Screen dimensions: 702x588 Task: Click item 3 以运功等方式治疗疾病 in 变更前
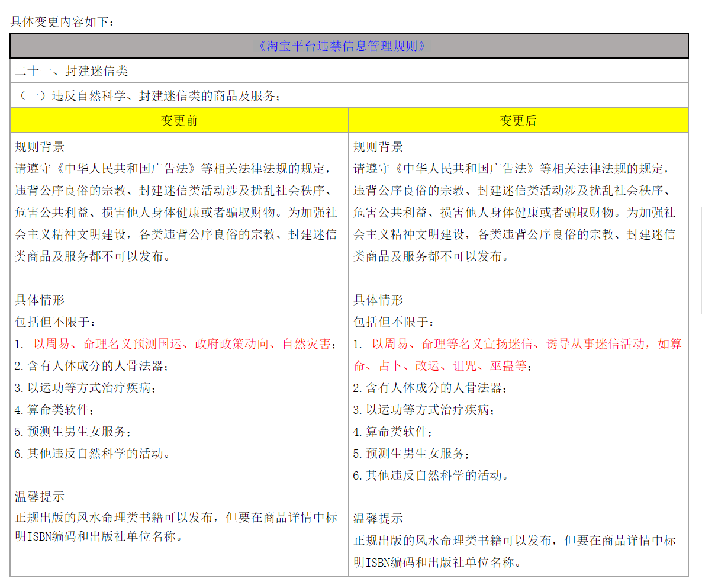pos(85,387)
